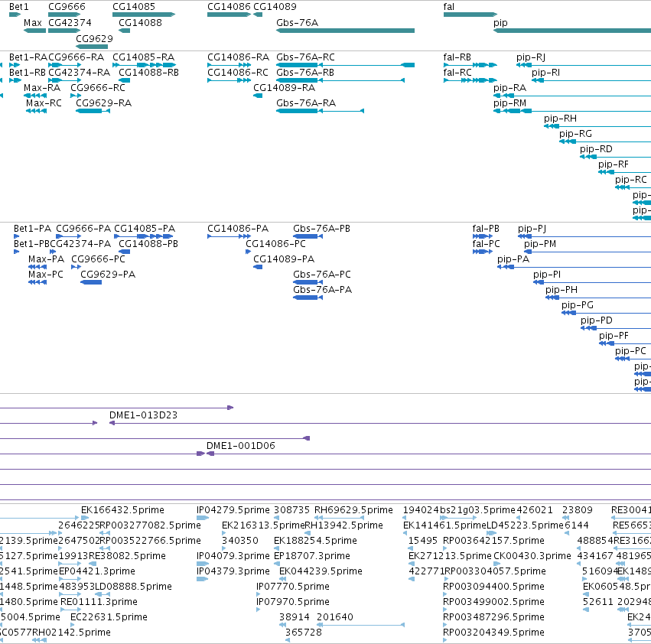The image size is (651, 644).
Task: Click EST RH69629.5prime label
Action: (353, 510)
